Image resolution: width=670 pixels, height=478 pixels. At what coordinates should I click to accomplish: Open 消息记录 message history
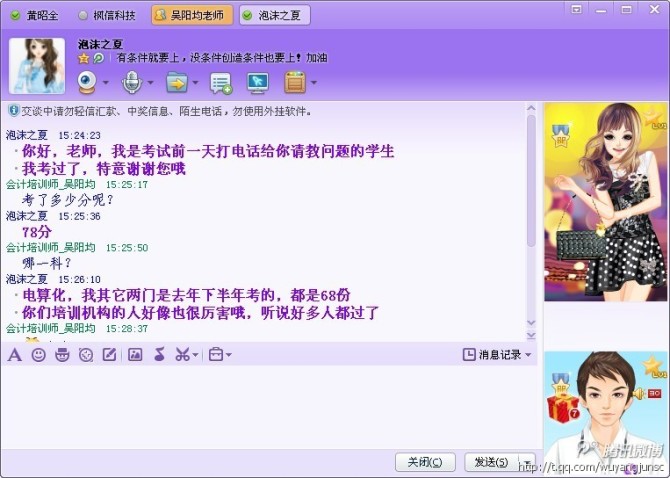point(492,355)
